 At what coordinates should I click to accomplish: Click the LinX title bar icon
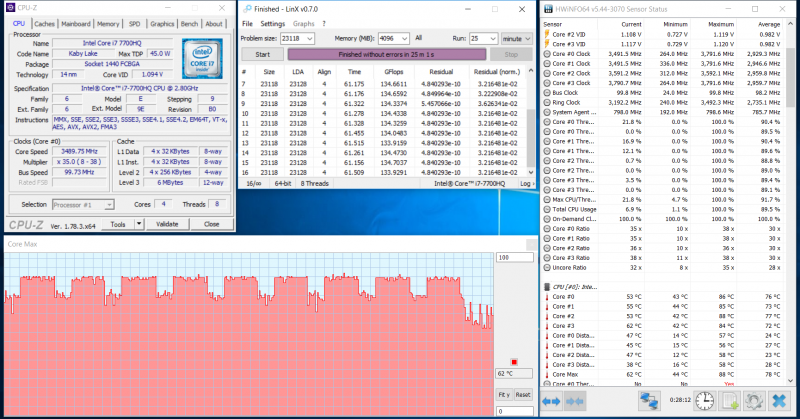click(x=247, y=9)
